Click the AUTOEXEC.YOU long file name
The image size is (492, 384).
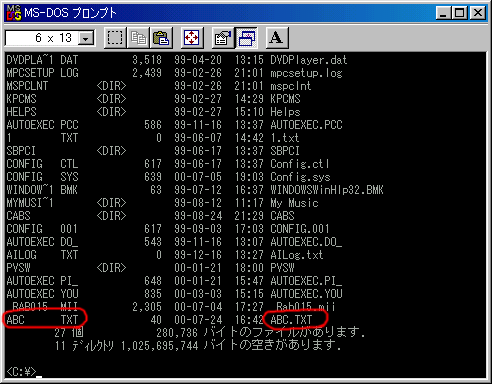306,294
